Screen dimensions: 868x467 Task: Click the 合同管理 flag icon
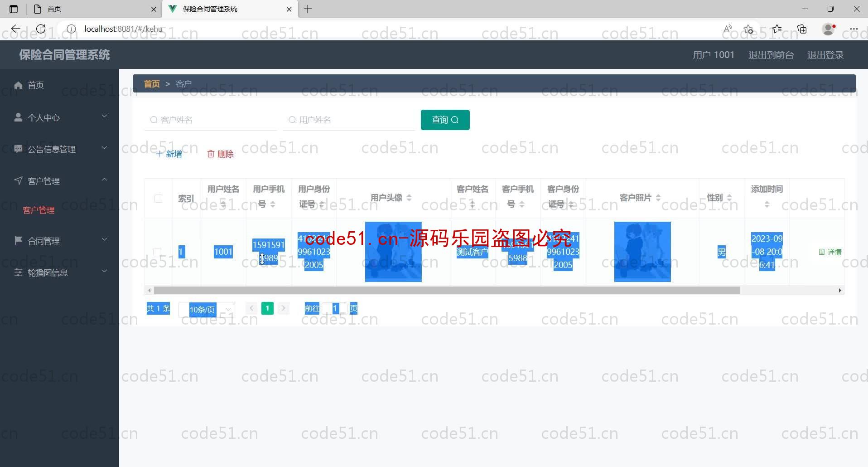click(x=18, y=240)
